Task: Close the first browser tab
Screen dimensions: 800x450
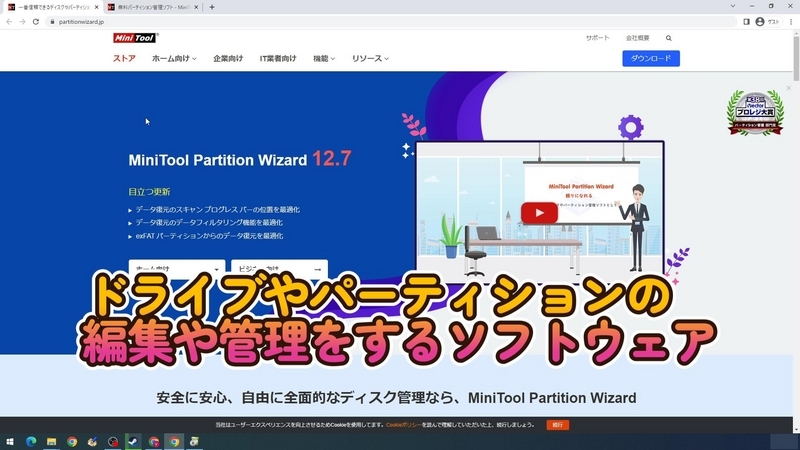Action: (x=96, y=7)
